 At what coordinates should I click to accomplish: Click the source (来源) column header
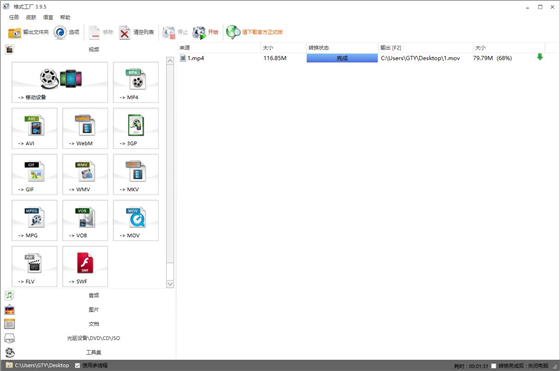pos(219,47)
